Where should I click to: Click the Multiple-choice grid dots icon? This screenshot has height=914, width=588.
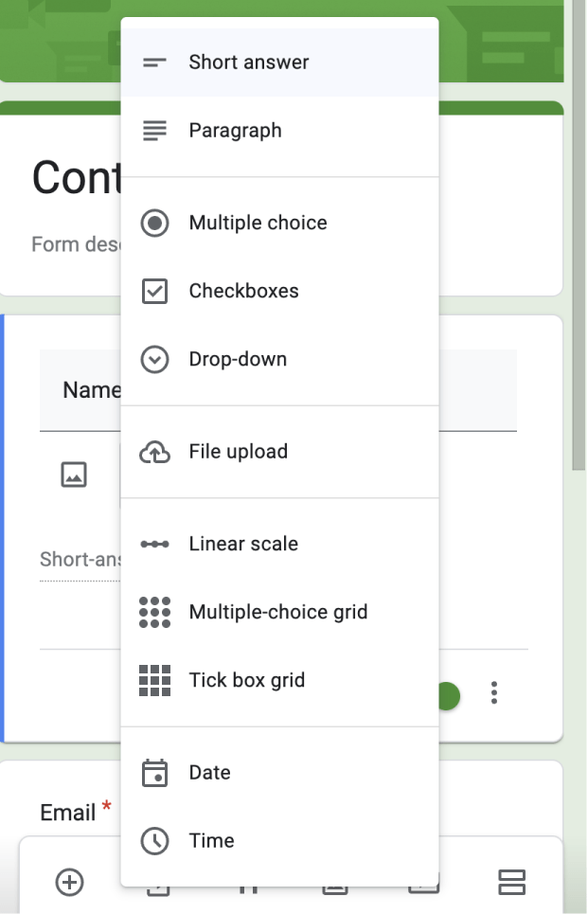click(x=154, y=613)
